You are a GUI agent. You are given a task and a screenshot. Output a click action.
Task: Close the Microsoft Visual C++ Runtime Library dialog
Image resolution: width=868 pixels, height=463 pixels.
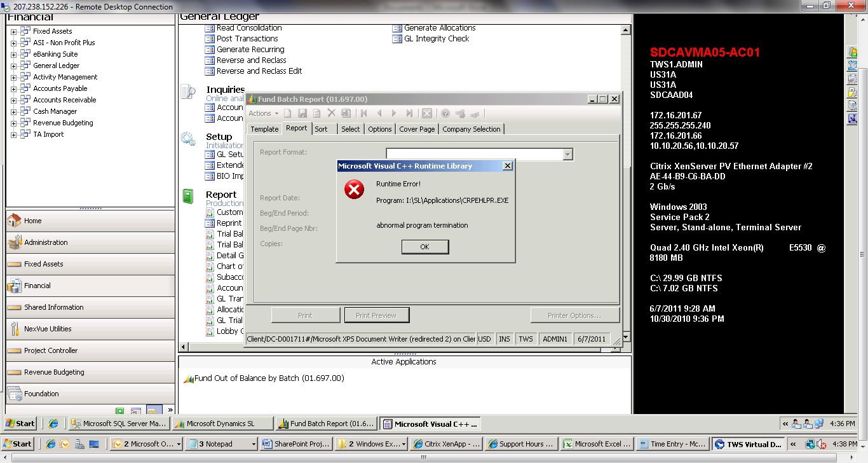pos(507,166)
